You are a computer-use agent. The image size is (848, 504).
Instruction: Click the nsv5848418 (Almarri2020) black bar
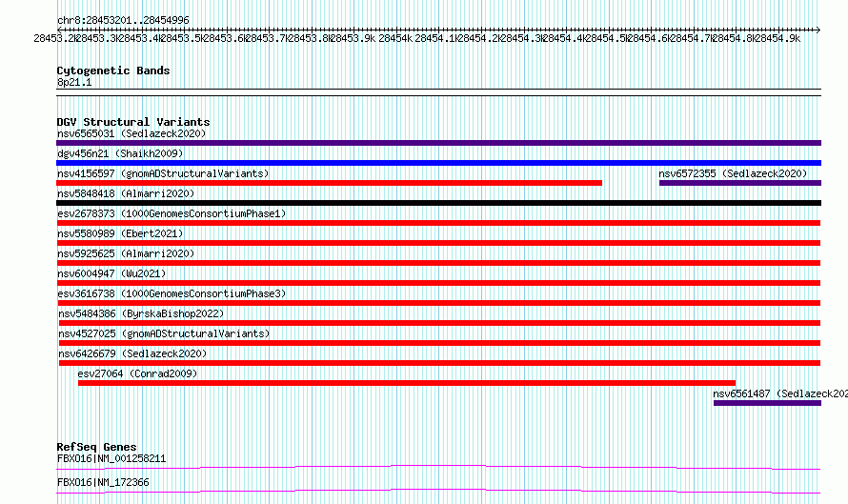click(x=438, y=203)
